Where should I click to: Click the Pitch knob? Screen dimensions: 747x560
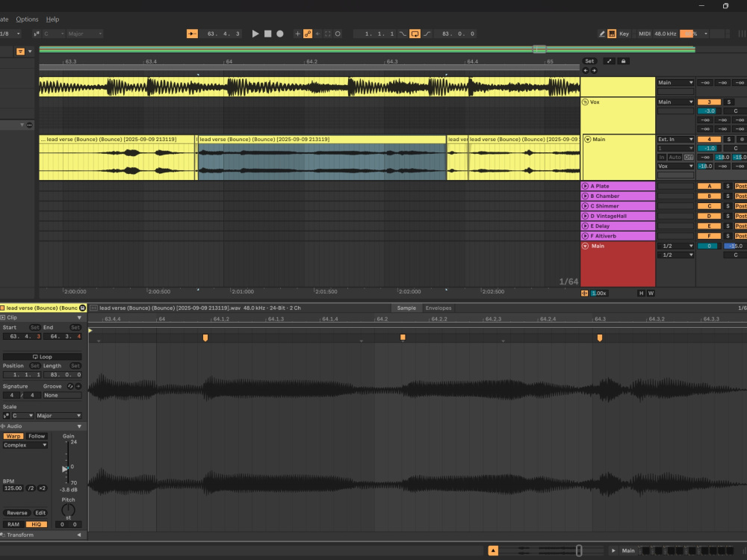tap(68, 510)
